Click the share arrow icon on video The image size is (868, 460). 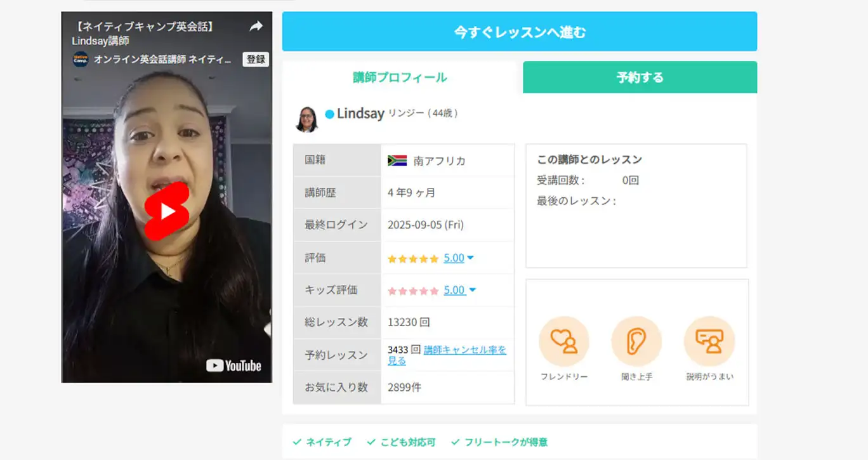click(x=256, y=27)
